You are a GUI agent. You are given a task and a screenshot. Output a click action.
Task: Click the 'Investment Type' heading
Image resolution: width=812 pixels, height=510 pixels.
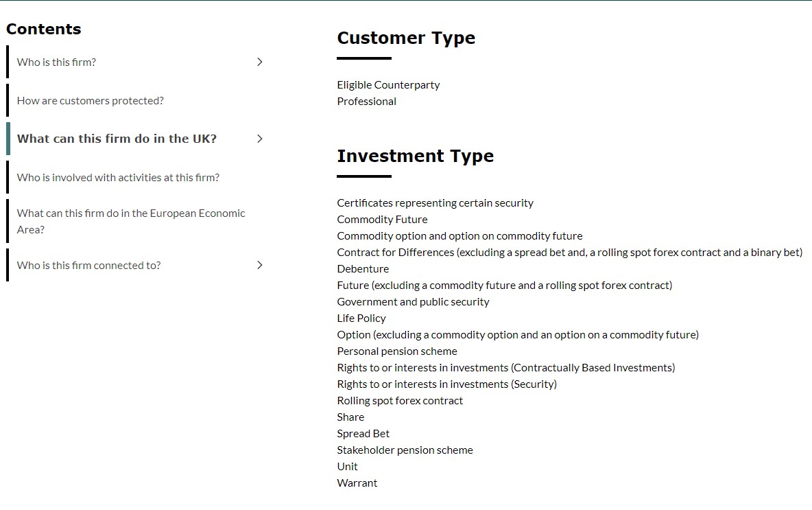pyautogui.click(x=415, y=157)
